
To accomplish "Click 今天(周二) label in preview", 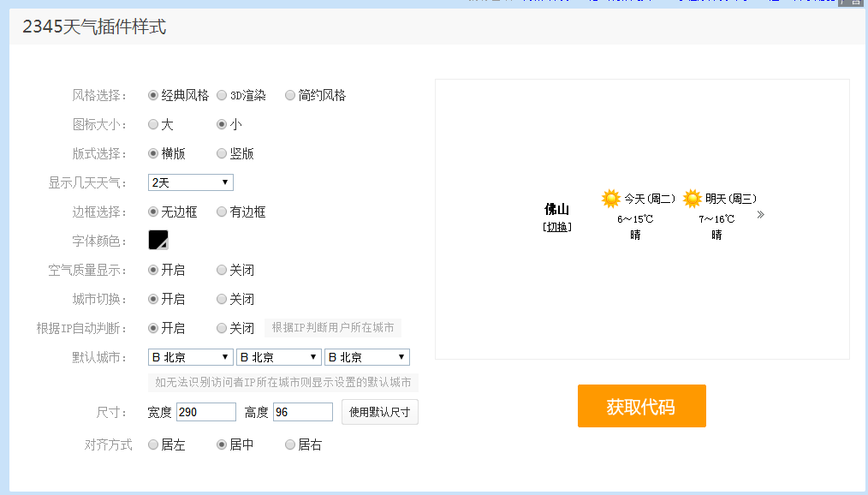I will 650,199.
